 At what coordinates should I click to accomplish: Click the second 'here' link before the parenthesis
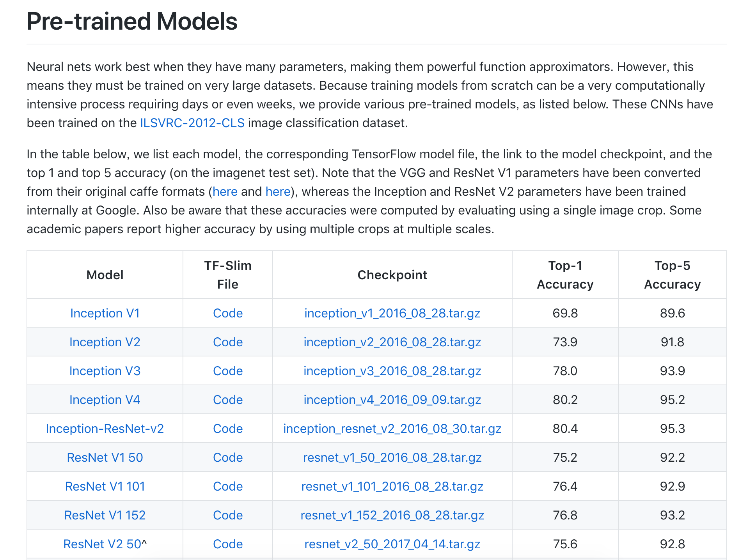[x=278, y=191]
